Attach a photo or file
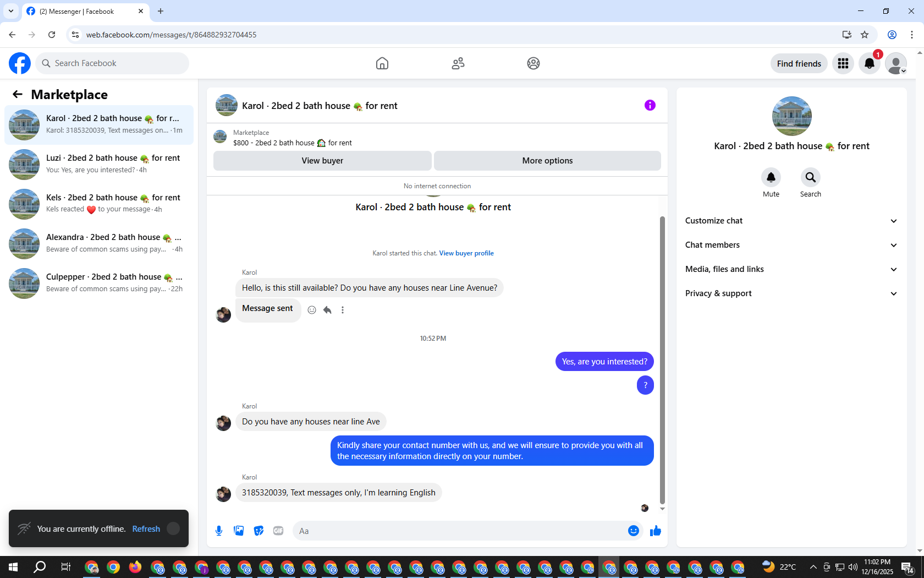Screen dimensions: 924x578 coord(239,531)
